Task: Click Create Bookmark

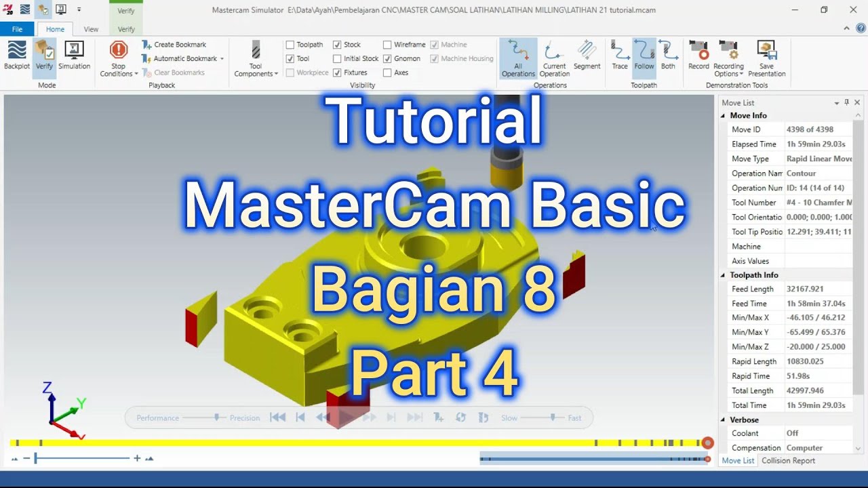Action: click(x=174, y=45)
